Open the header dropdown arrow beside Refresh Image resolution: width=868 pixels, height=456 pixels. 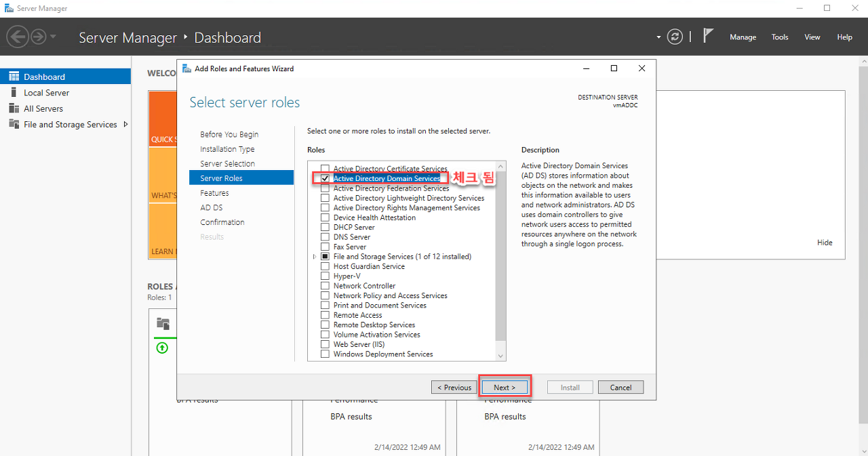(658, 37)
